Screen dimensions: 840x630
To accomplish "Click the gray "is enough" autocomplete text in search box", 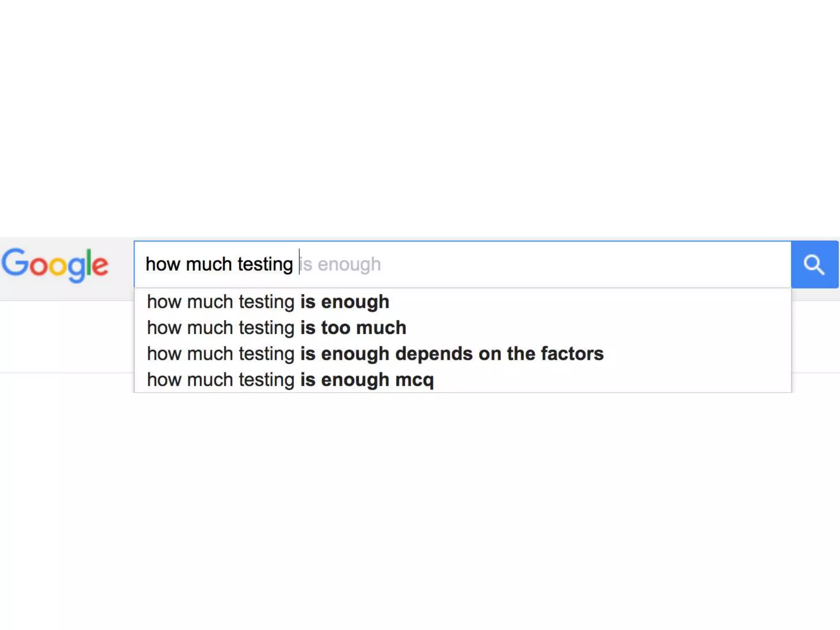I will pyautogui.click(x=341, y=265).
